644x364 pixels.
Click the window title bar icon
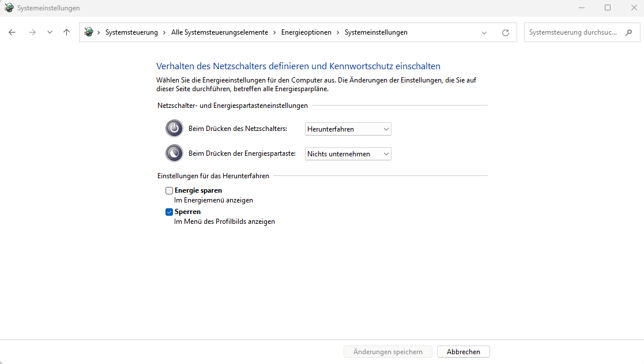(9, 8)
